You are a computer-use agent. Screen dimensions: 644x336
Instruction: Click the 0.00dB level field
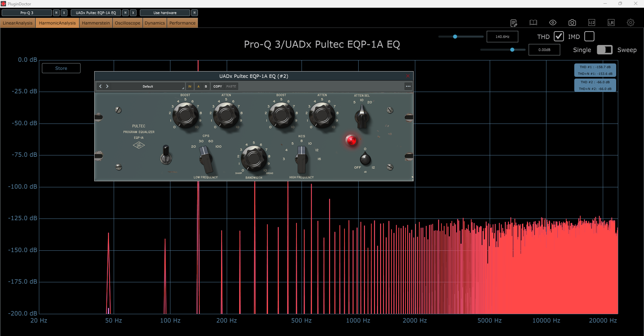(x=544, y=50)
